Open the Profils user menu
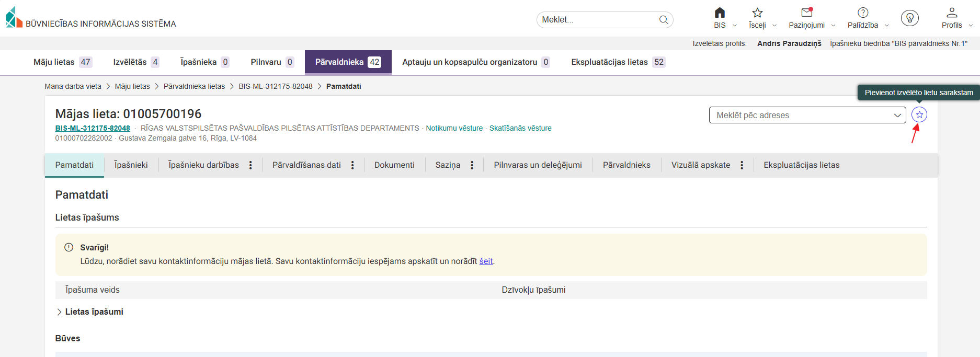 click(952, 13)
